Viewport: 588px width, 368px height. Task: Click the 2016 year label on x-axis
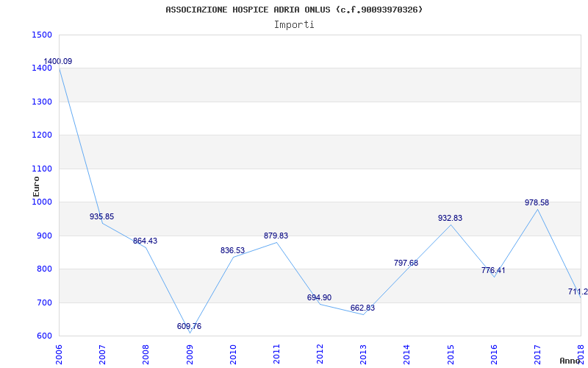(x=494, y=355)
